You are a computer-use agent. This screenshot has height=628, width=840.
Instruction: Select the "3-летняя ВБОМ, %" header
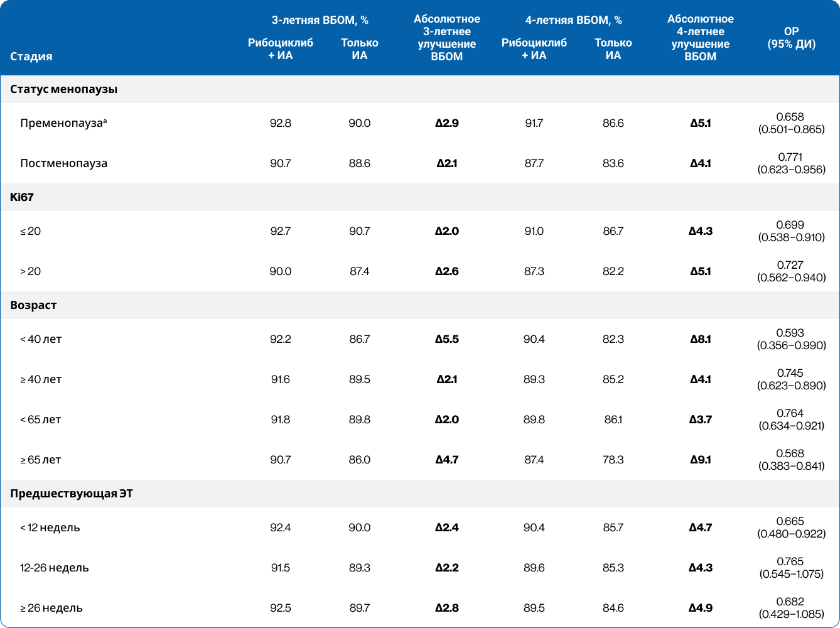[320, 20]
